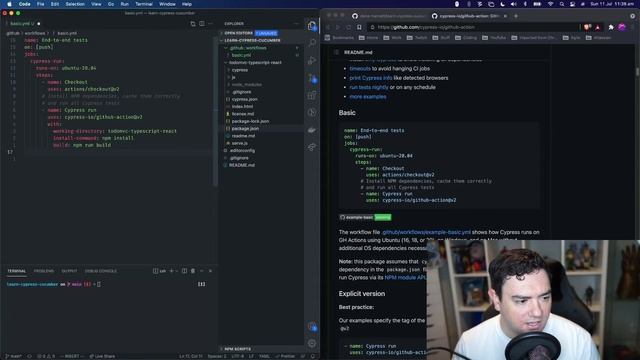Viewport: 640px width, 360px height.
Task: Open .github/workflows/example-basic.yml link
Action: [x=426, y=232]
